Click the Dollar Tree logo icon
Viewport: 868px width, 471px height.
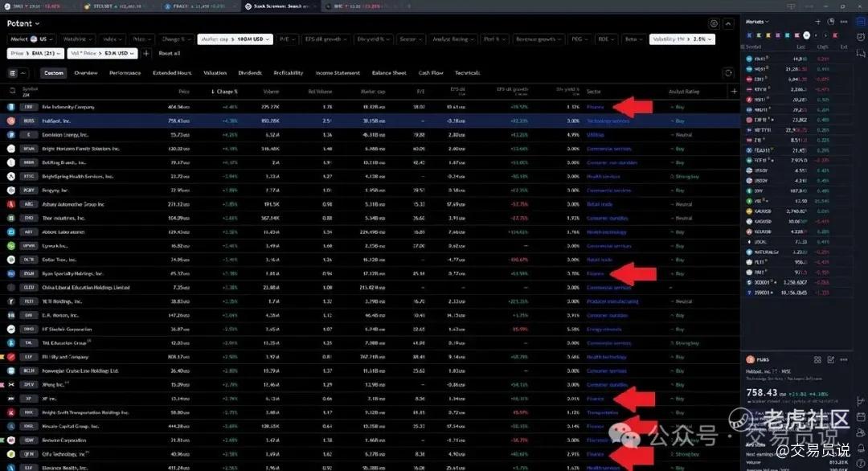[x=11, y=260]
